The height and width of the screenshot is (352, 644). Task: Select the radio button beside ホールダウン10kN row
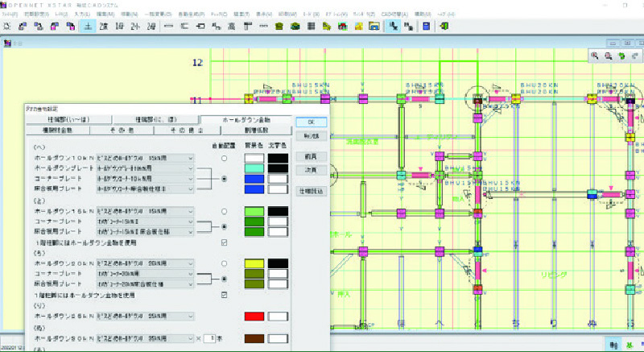pos(225,159)
